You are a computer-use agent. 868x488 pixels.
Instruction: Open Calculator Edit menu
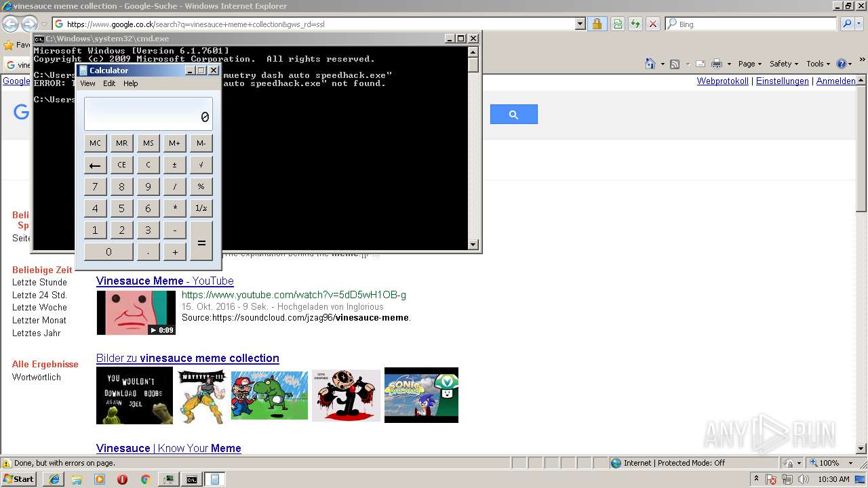109,83
